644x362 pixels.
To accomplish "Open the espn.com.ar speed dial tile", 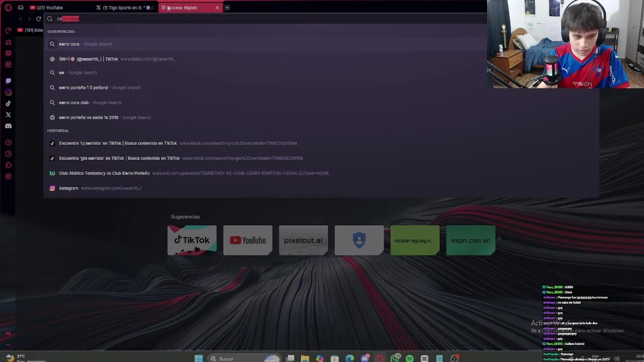I will (470, 240).
